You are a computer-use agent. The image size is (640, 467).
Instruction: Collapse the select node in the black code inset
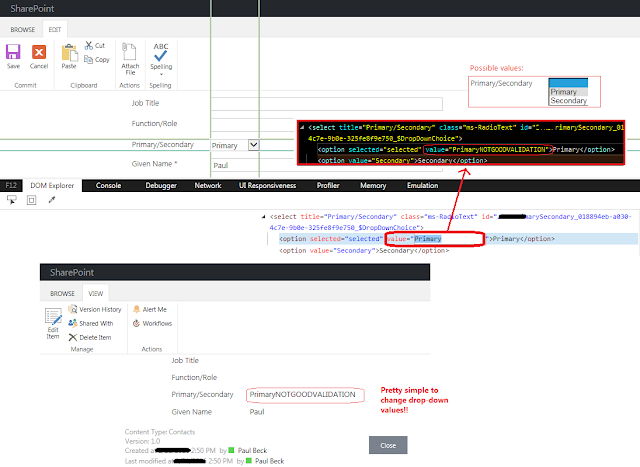coord(302,127)
